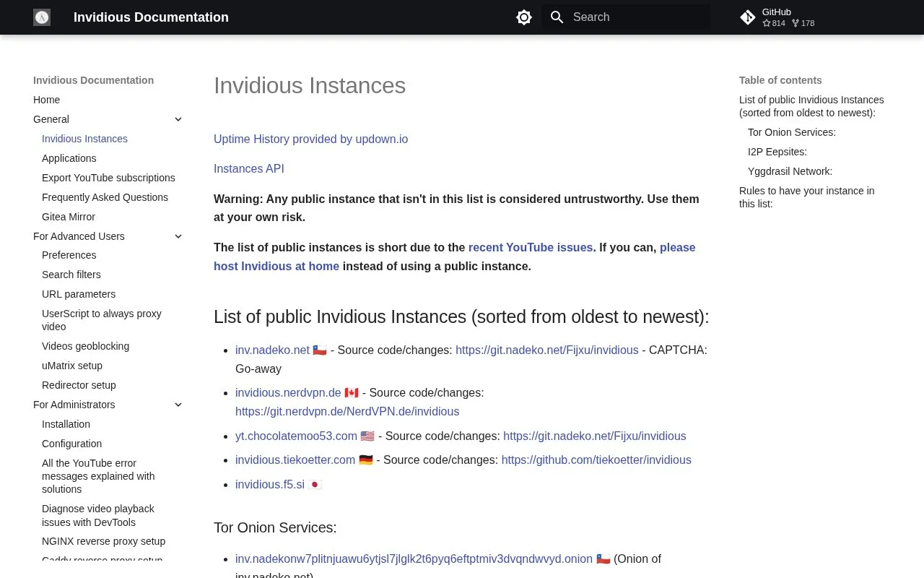Follow the recent YouTube issues link

[531, 247]
